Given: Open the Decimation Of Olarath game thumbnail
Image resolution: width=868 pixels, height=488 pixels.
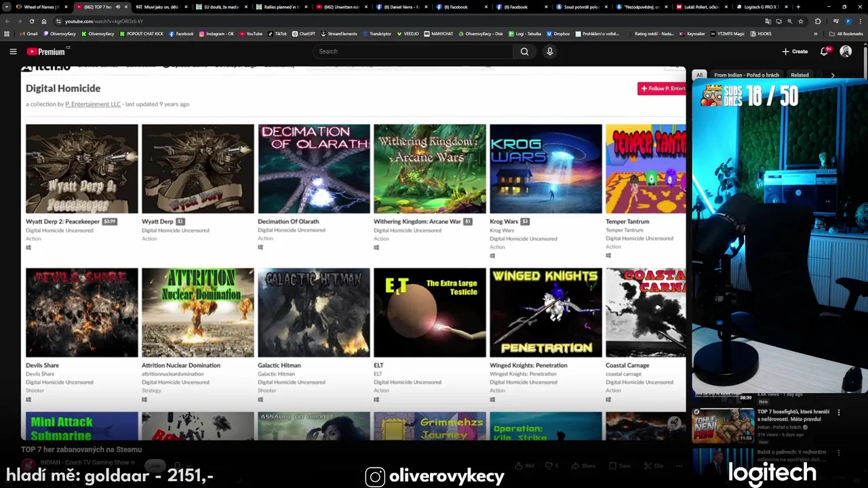Looking at the screenshot, I should [314, 169].
